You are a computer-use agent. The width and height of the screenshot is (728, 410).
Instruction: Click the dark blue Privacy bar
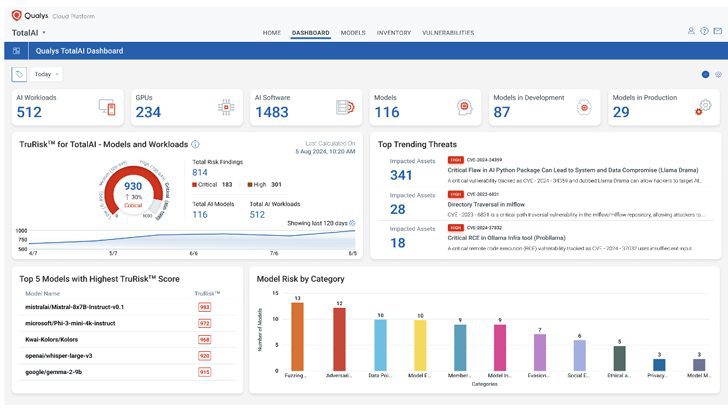click(659, 364)
